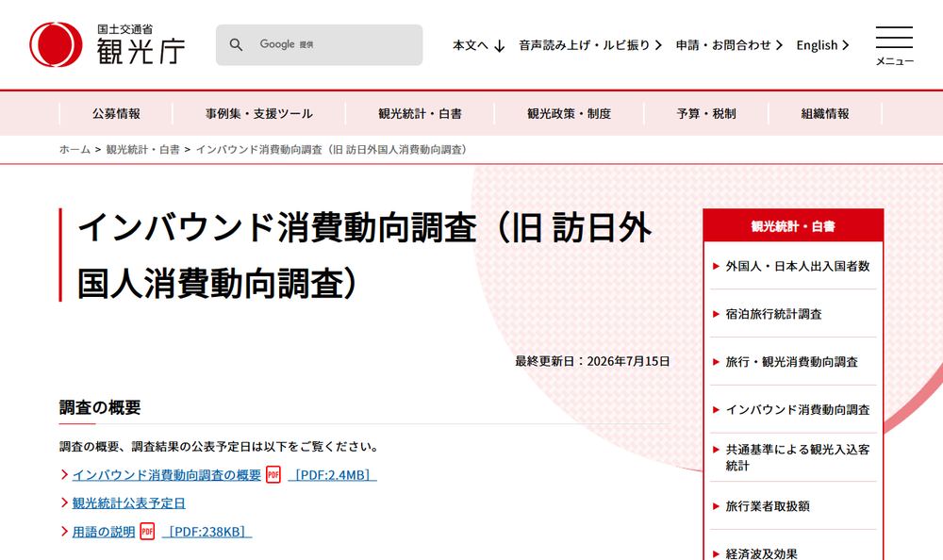Open sidebar 宿泊旅行統計調査
The height and width of the screenshot is (560, 943).
[773, 314]
